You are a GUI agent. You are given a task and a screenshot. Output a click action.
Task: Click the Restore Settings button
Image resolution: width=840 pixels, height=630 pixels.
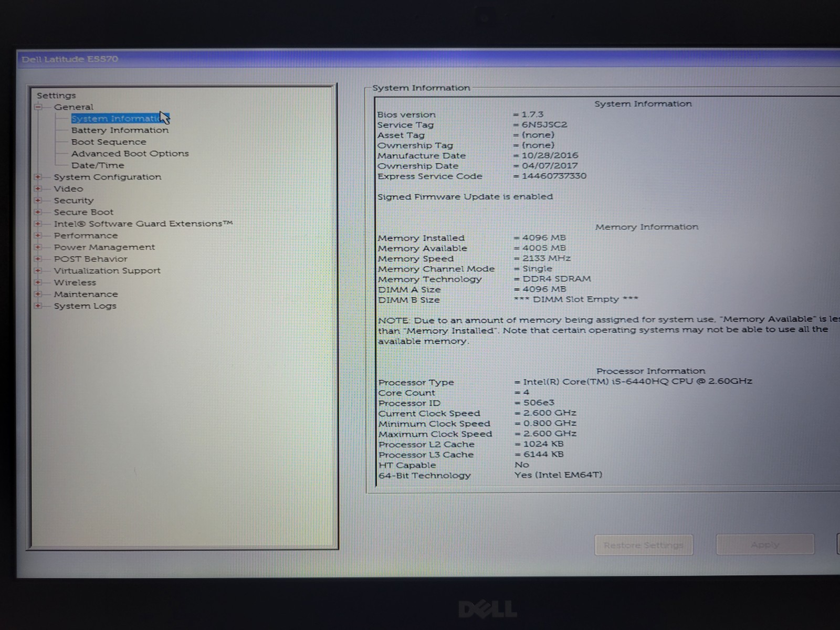click(x=644, y=545)
